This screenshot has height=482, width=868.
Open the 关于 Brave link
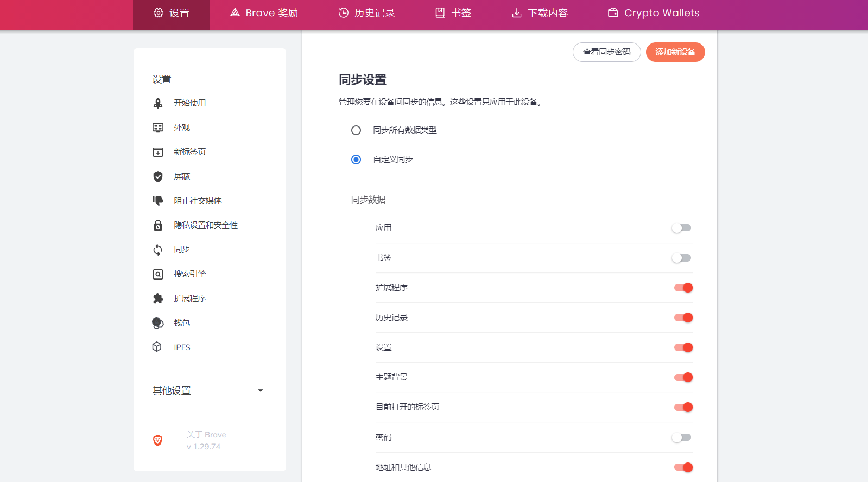click(x=206, y=435)
